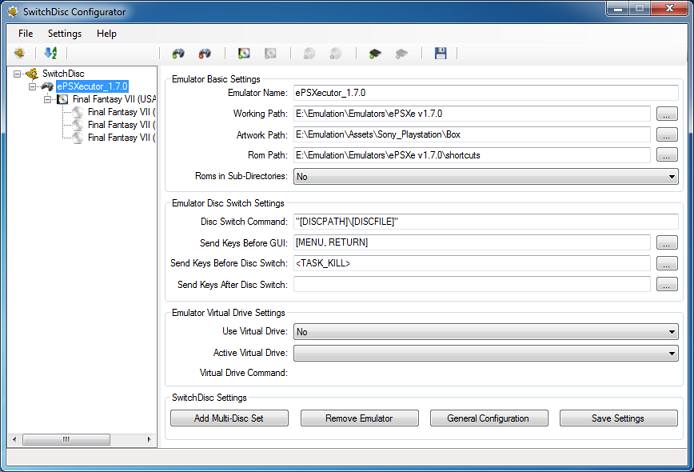Click the Save Settings button
The height and width of the screenshot is (472, 694).
click(x=618, y=418)
